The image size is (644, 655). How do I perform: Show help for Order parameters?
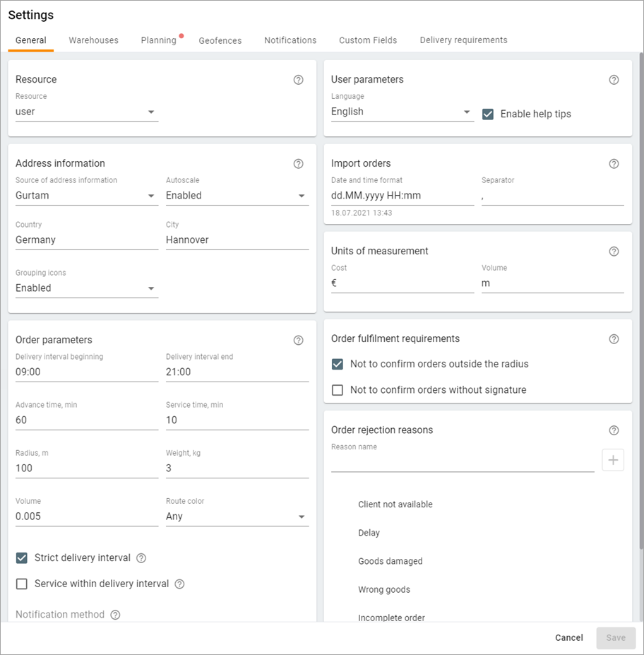click(x=298, y=341)
